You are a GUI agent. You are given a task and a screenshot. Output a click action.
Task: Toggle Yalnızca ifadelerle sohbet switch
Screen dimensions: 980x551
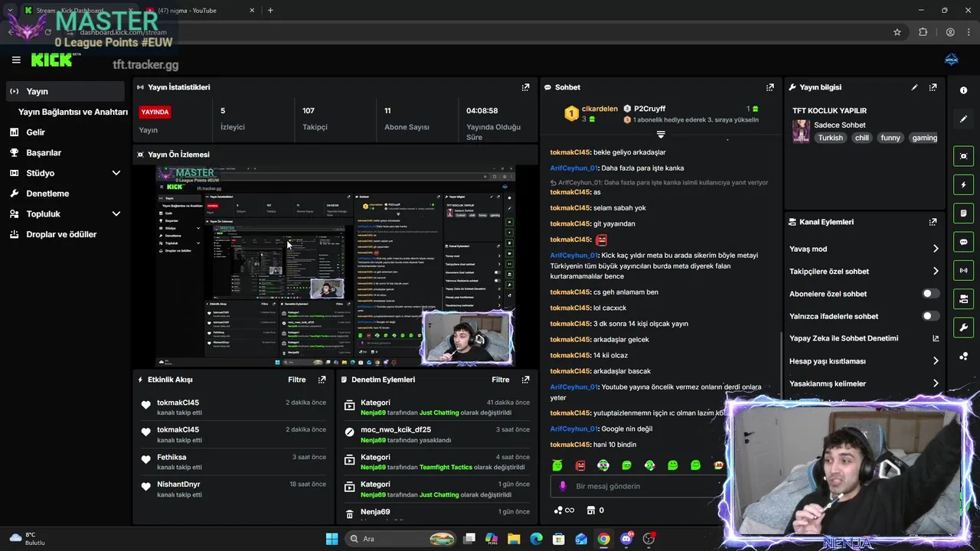pyautogui.click(x=930, y=316)
